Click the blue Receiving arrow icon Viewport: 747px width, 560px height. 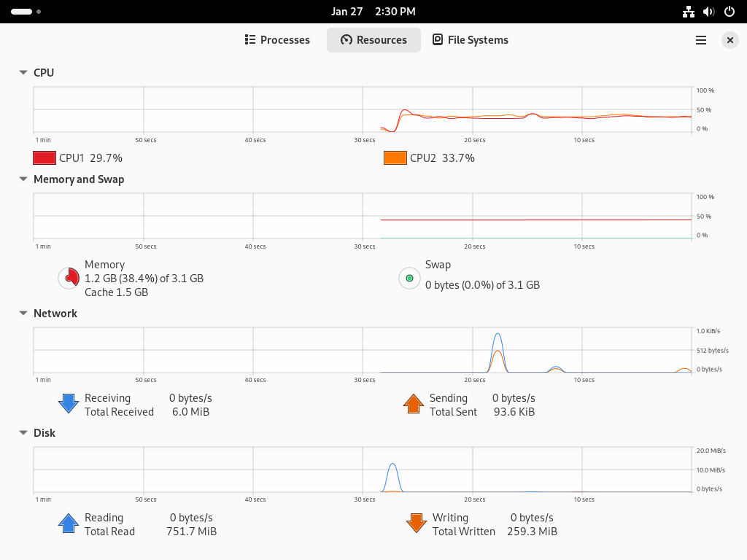[69, 404]
